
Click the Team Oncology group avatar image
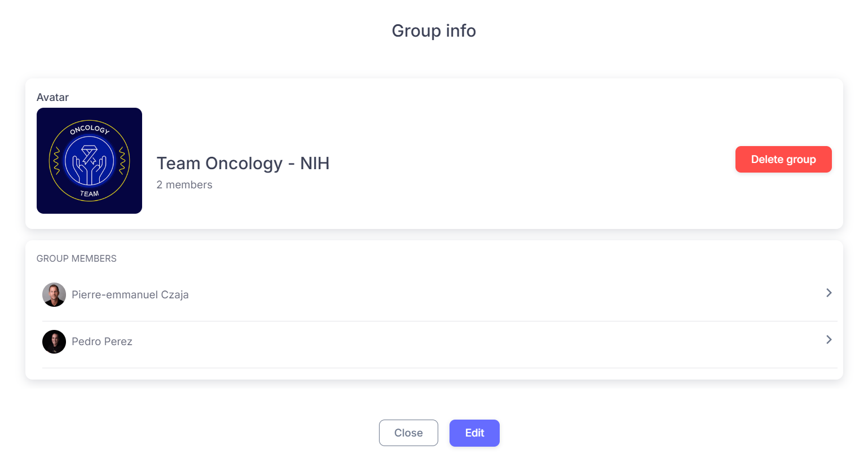(x=89, y=160)
